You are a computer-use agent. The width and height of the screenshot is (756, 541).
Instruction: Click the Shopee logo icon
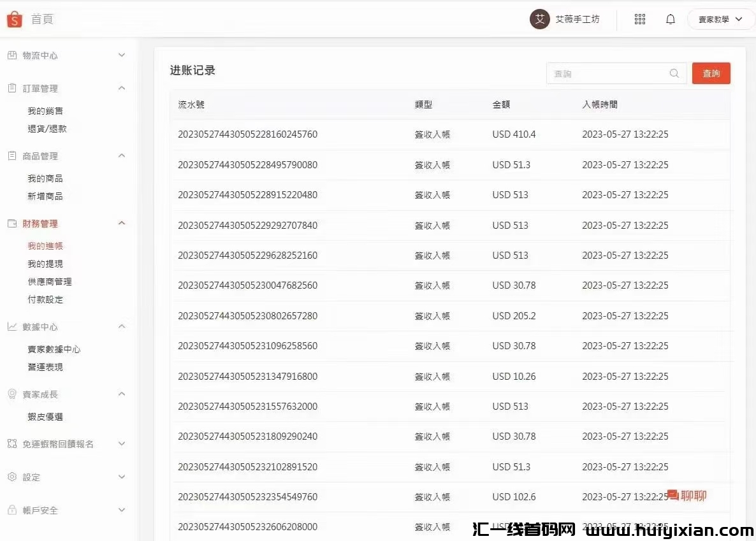click(14, 19)
